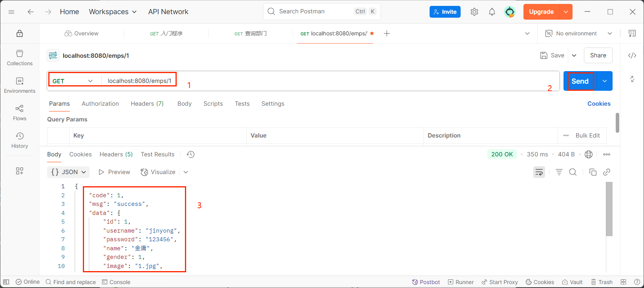
Task: Copy the response body icon
Action: click(x=593, y=172)
